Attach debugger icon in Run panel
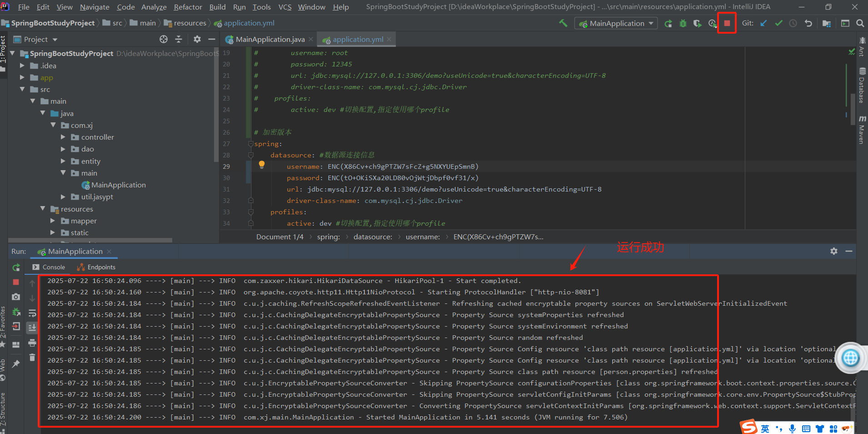868x434 pixels. 16,312
